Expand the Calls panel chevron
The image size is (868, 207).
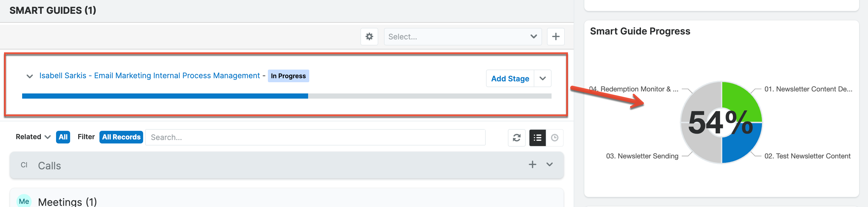click(x=550, y=164)
